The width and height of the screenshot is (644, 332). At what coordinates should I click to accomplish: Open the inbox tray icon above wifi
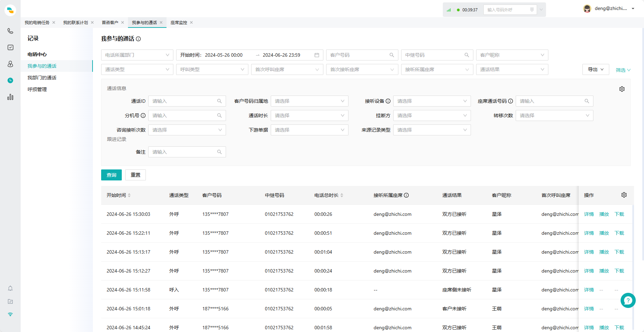(10, 301)
